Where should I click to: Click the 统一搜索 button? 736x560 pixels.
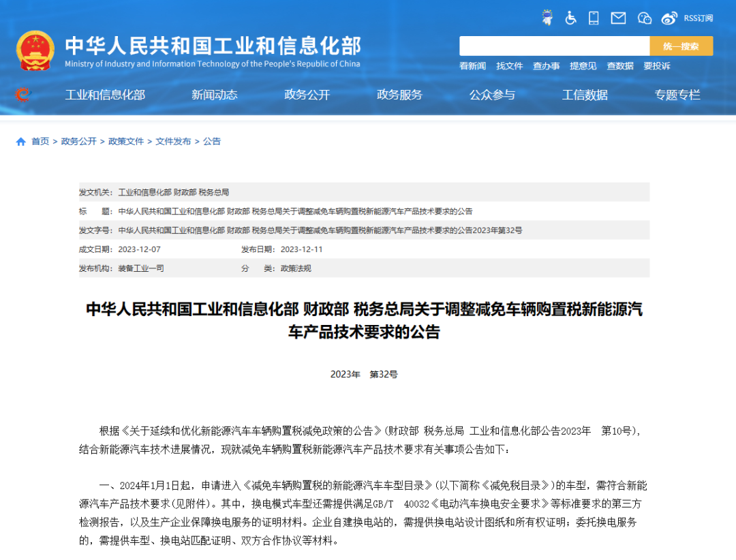(681, 46)
